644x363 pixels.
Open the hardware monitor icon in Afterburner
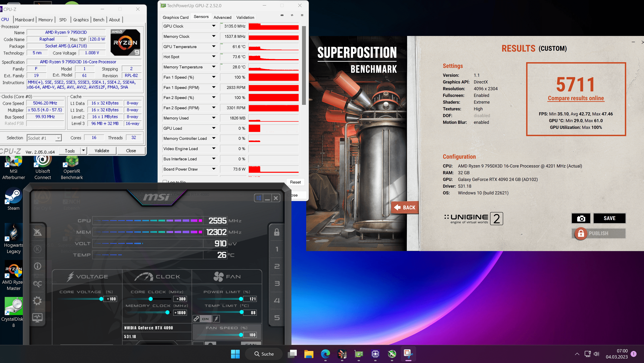pos(38,318)
